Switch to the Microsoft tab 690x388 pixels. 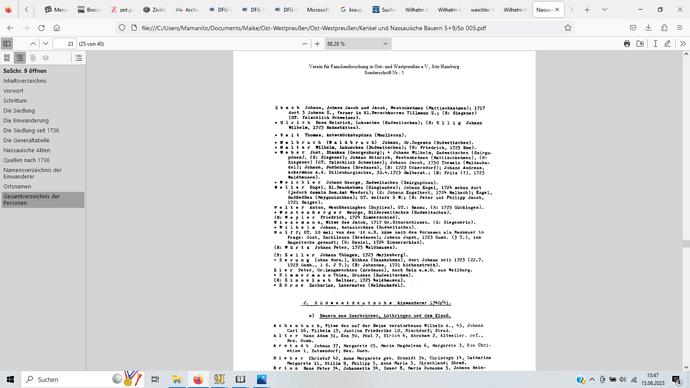pyautogui.click(x=317, y=10)
